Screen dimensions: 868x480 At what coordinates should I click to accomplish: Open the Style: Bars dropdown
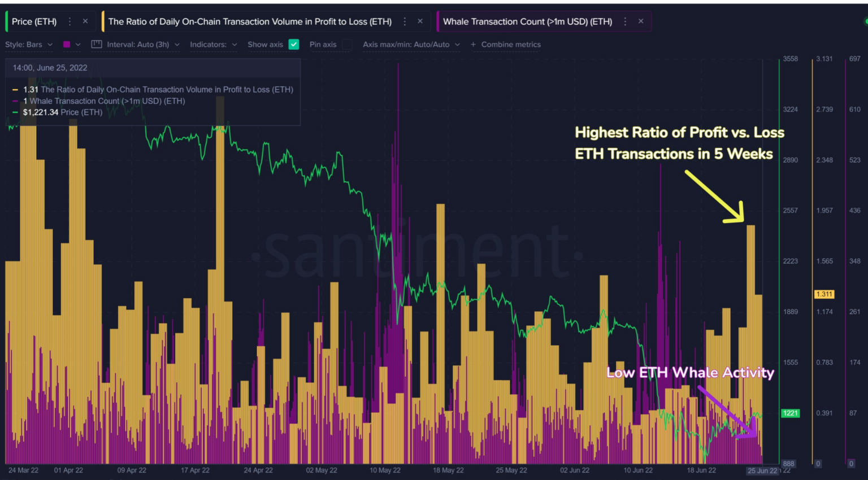click(28, 44)
